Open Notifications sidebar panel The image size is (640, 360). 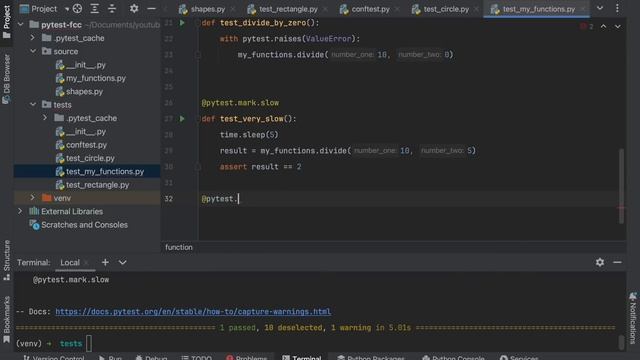[x=633, y=318]
